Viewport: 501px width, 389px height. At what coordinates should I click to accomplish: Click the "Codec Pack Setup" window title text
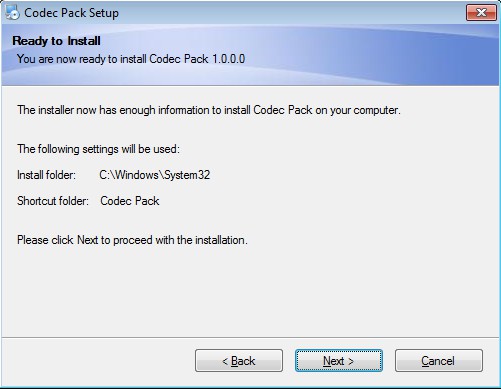[71, 13]
